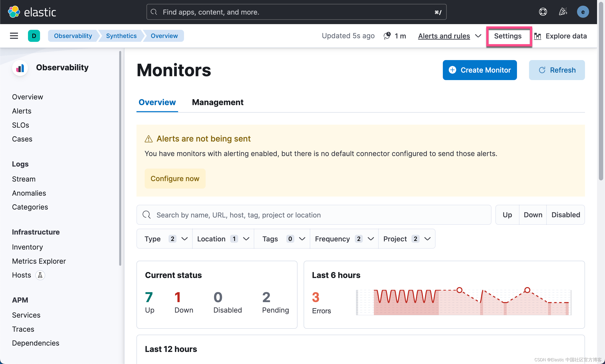Screen dimensions: 605x364
Task: Open the Alerts and rules dropdown
Action: (x=449, y=36)
